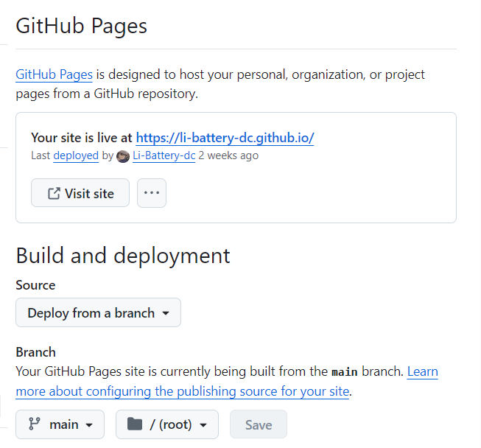Click the git branch icon beside main
Screen dimensions: 481x448
click(34, 424)
